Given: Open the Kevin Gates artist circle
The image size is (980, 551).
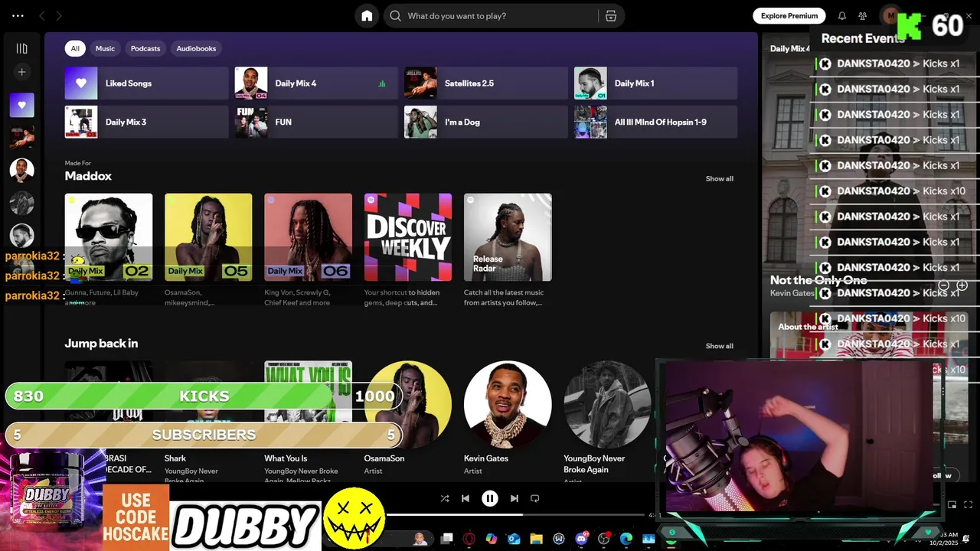Looking at the screenshot, I should [x=508, y=405].
